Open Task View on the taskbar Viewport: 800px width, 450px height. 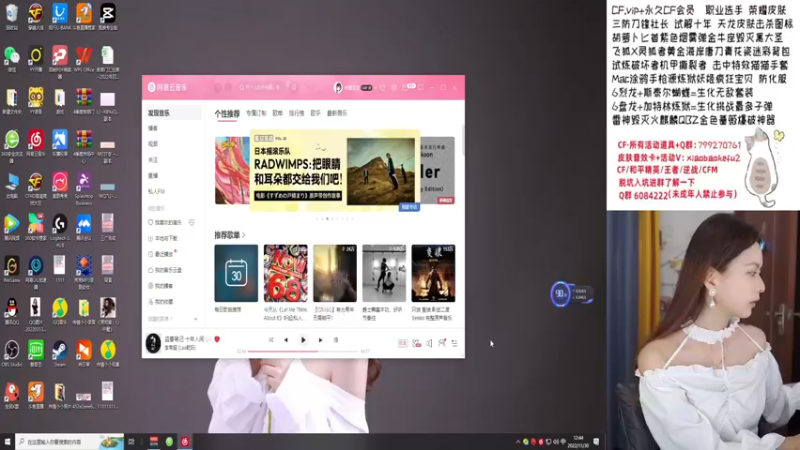tap(132, 442)
